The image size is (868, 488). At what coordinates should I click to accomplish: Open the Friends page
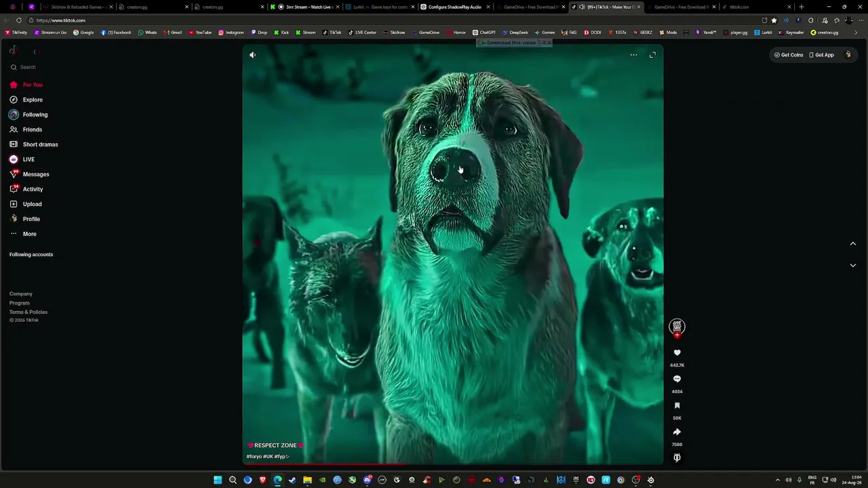[x=27, y=129]
